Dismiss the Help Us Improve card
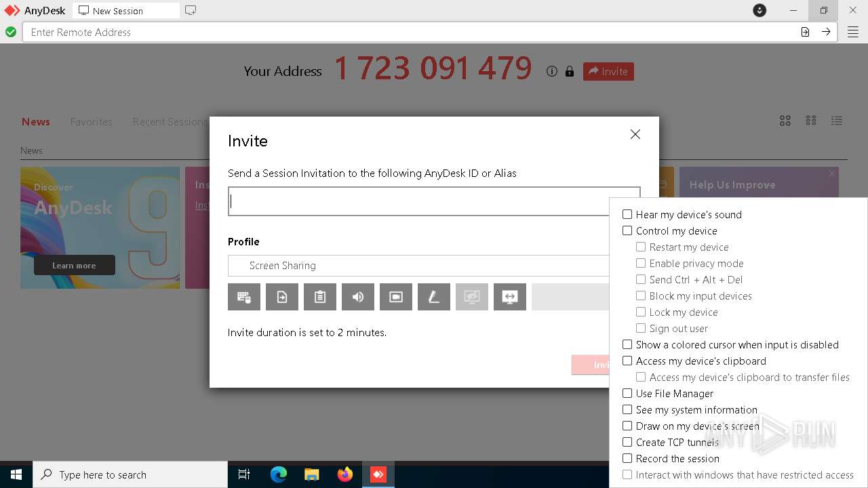Viewport: 868px width, 488px height. (x=832, y=174)
